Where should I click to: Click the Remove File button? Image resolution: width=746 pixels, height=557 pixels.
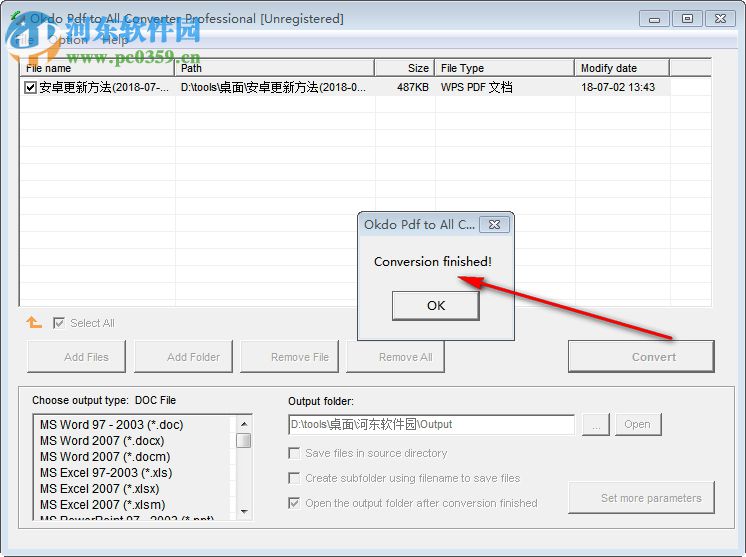tap(290, 356)
